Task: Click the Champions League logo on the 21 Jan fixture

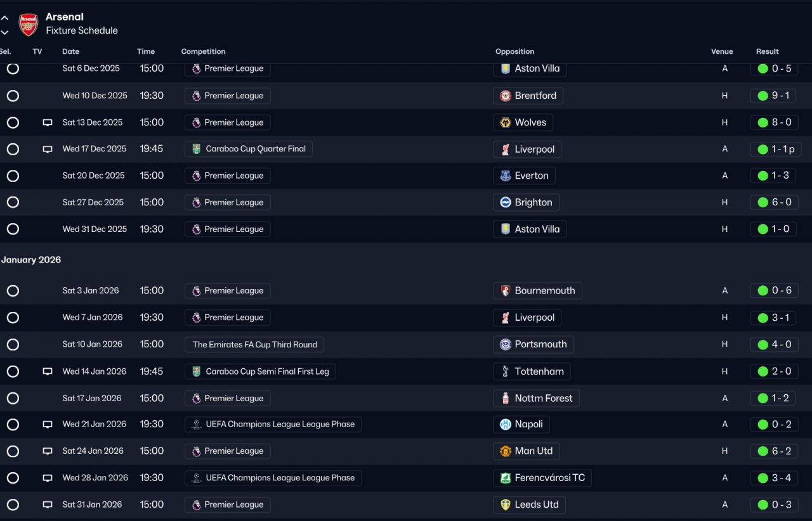Action: click(x=197, y=425)
